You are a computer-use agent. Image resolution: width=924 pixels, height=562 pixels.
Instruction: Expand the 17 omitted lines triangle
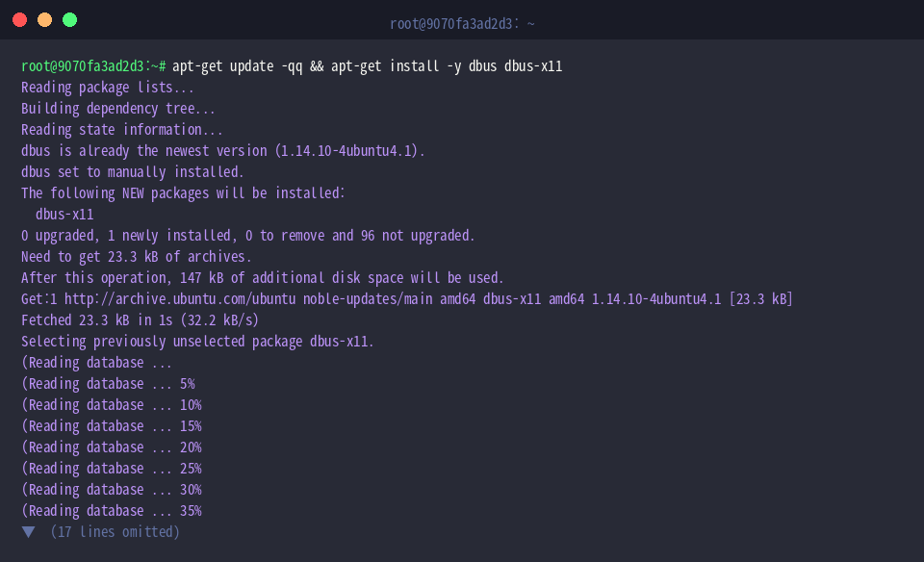[x=28, y=532]
